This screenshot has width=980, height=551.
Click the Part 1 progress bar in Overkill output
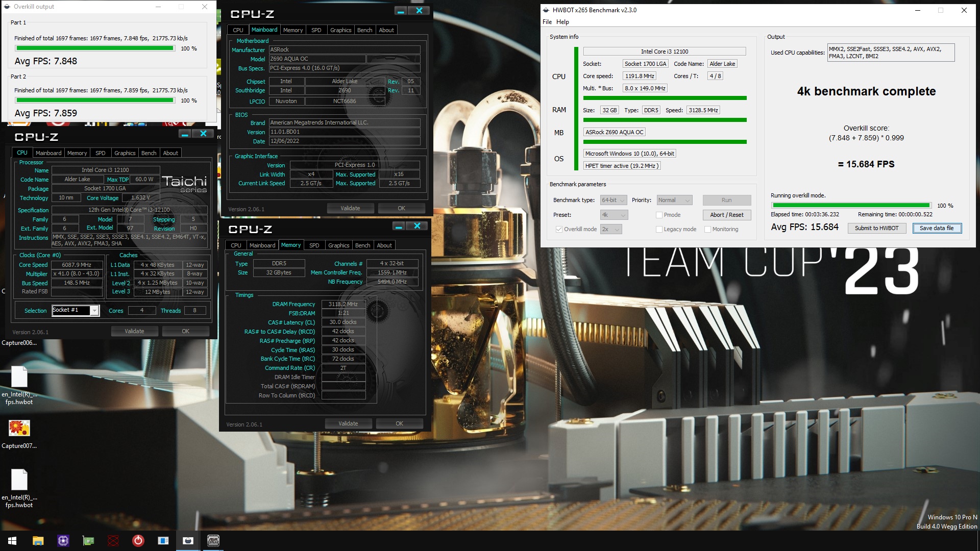pyautogui.click(x=95, y=48)
